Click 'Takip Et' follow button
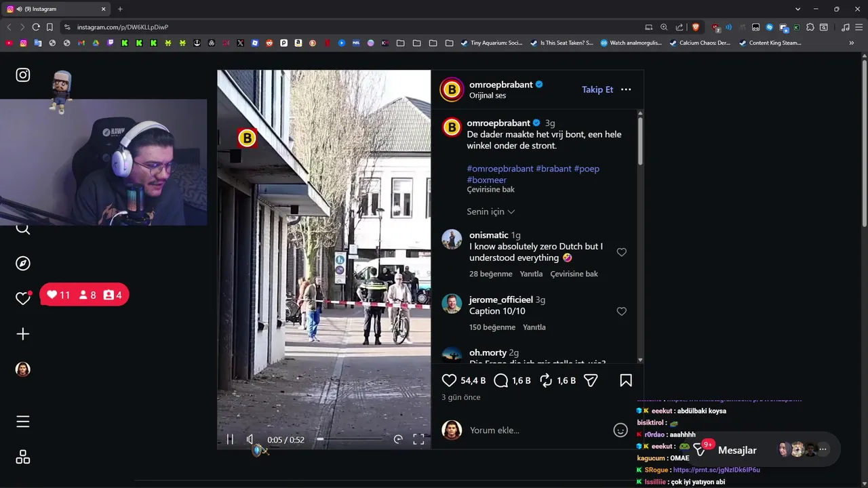Viewport: 868px width, 488px height. (x=597, y=89)
